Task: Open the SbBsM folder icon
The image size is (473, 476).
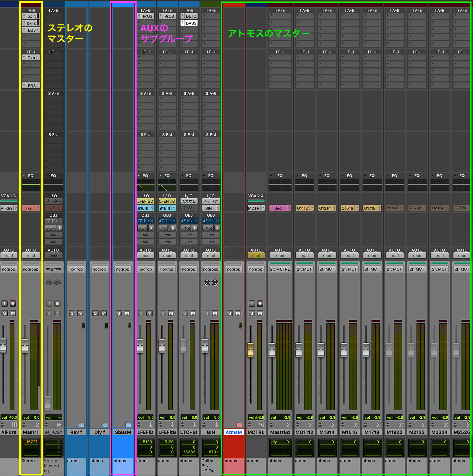Action: [x=128, y=425]
